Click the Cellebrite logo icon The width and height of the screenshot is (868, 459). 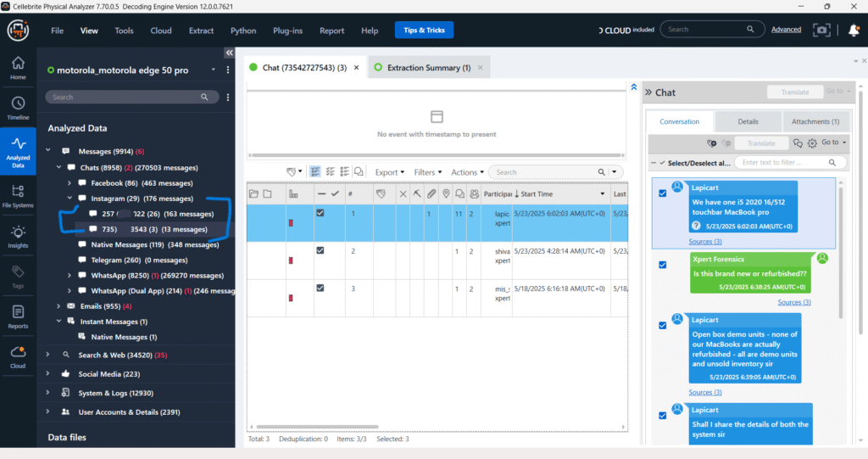click(x=18, y=30)
